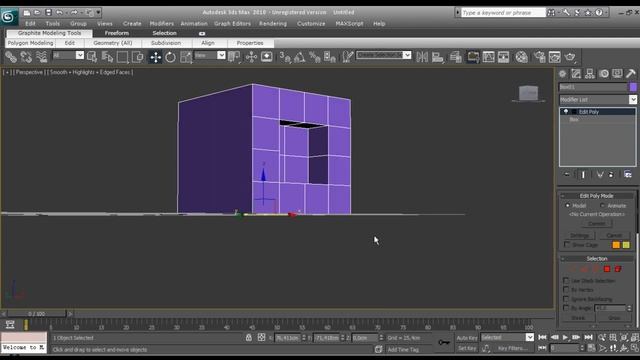The image size is (640, 360).
Task: Open the Material Editor icon
Action: [x=521, y=57]
